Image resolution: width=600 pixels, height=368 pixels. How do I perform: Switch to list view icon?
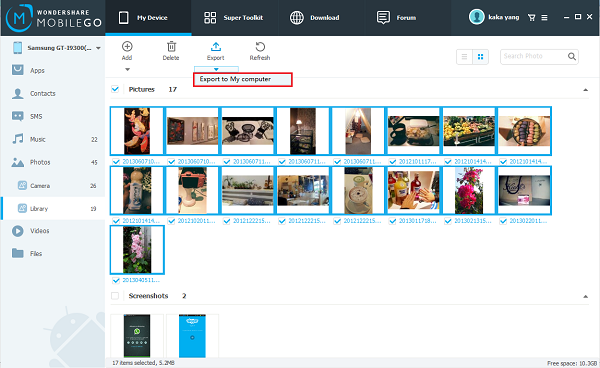pyautogui.click(x=464, y=57)
